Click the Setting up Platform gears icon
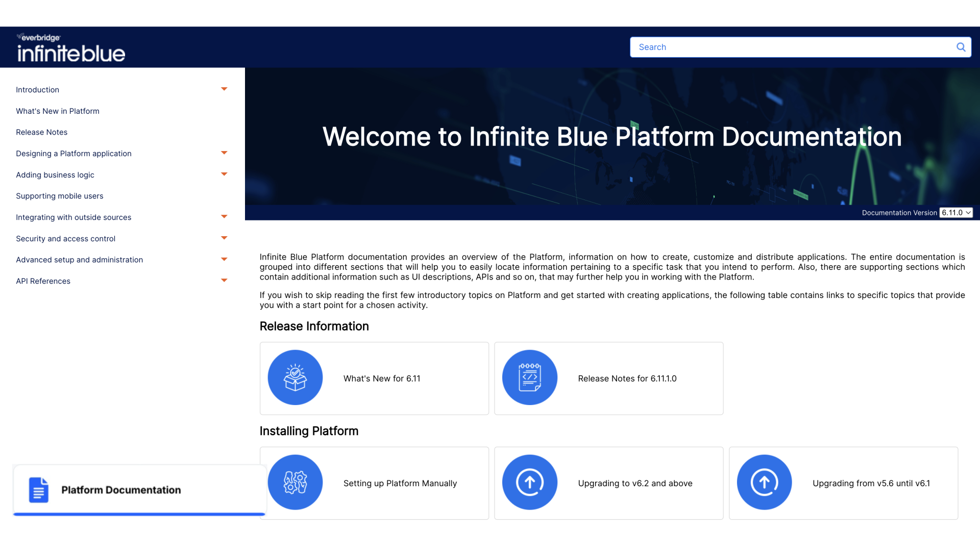Screen dimensions: 980x551 [x=295, y=482]
